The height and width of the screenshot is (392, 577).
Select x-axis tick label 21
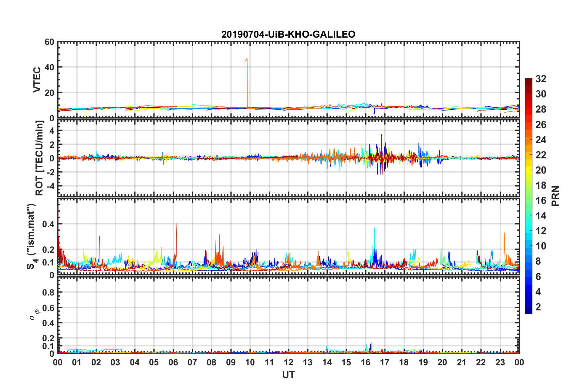coord(461,362)
